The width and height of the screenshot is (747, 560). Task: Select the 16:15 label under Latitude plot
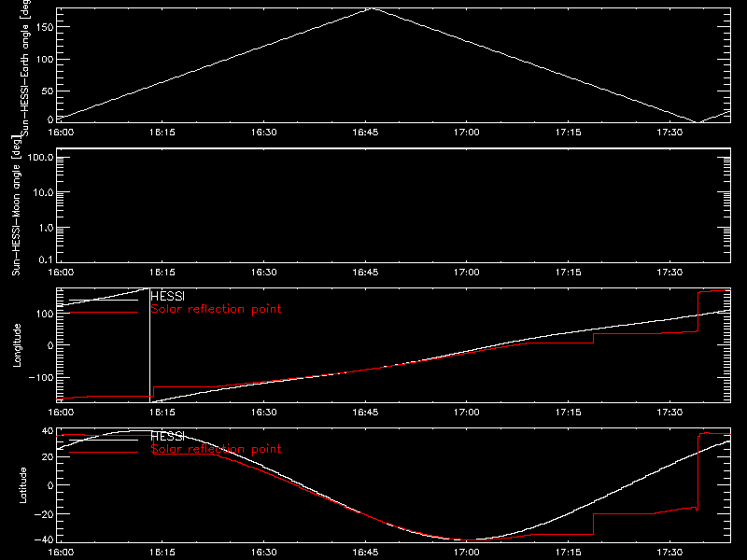click(162, 553)
